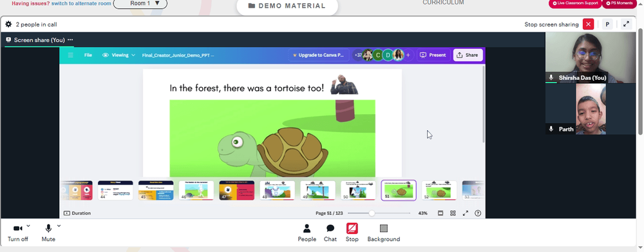Select slide thumbnail 48
This screenshot has height=252, width=644.
(277, 190)
